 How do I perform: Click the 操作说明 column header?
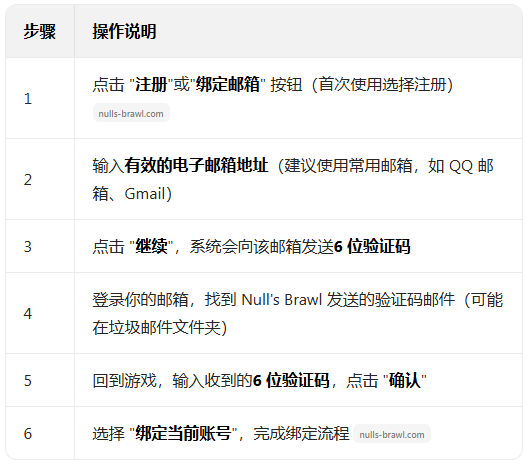[x=124, y=31]
